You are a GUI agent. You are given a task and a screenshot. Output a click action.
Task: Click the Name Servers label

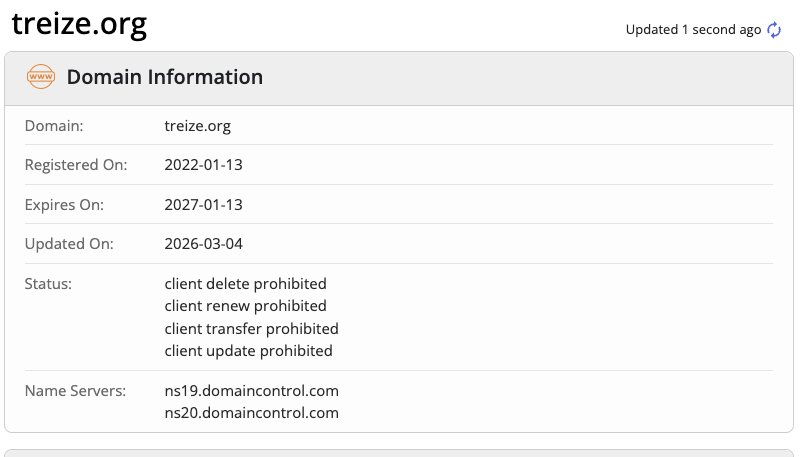coord(75,390)
